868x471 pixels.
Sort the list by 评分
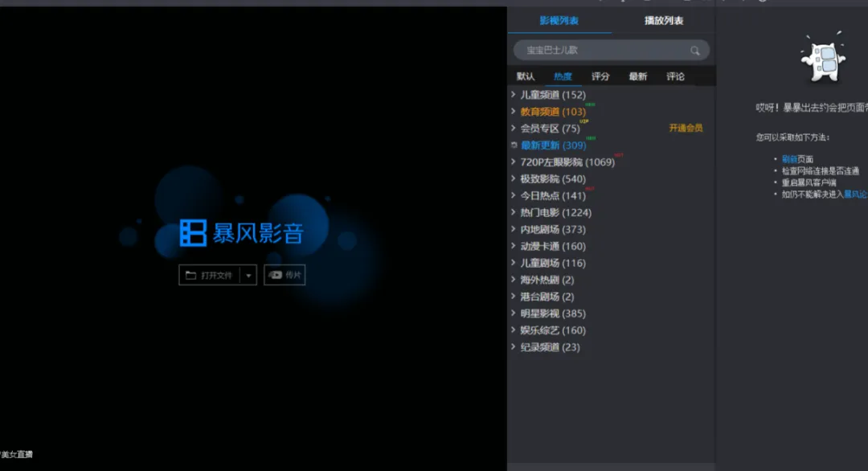(600, 76)
